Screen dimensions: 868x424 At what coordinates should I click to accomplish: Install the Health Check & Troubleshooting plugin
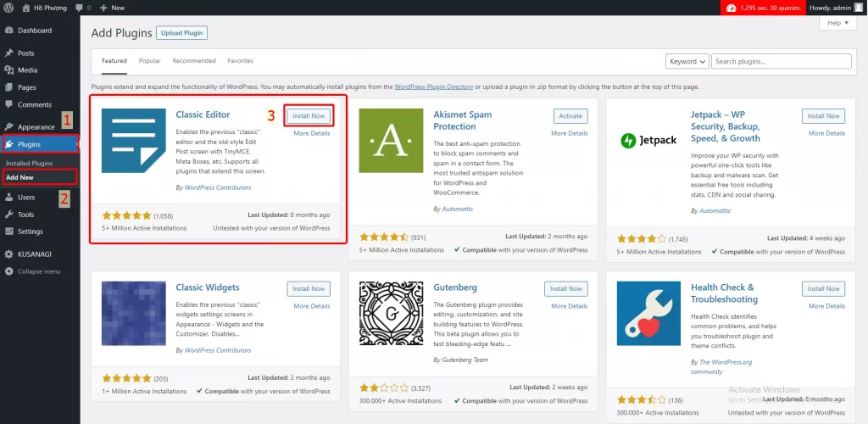click(823, 289)
